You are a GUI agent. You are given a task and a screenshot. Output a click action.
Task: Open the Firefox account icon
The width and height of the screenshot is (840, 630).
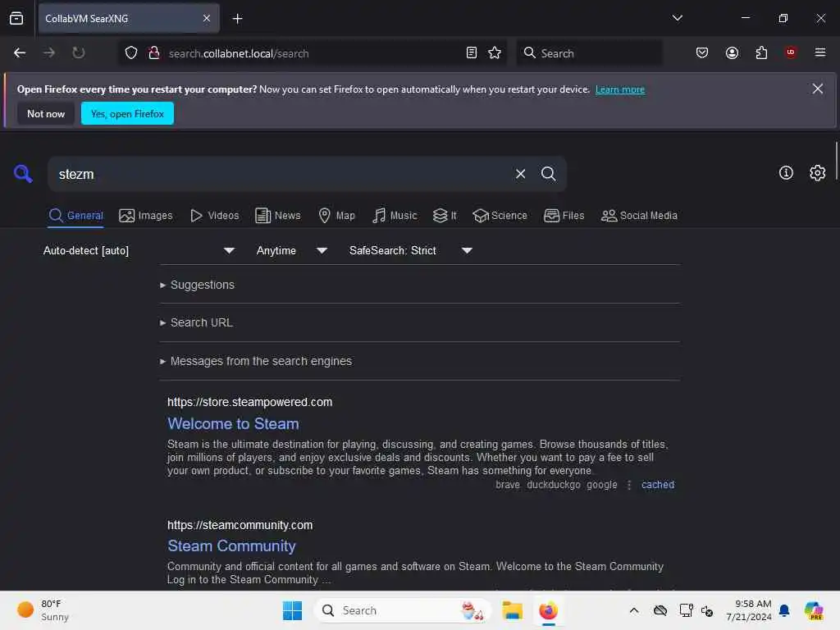click(x=732, y=53)
